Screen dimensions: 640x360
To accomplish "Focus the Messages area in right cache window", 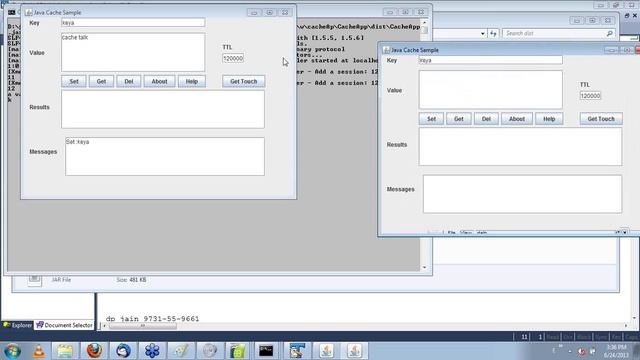I will pyautogui.click(x=522, y=194).
